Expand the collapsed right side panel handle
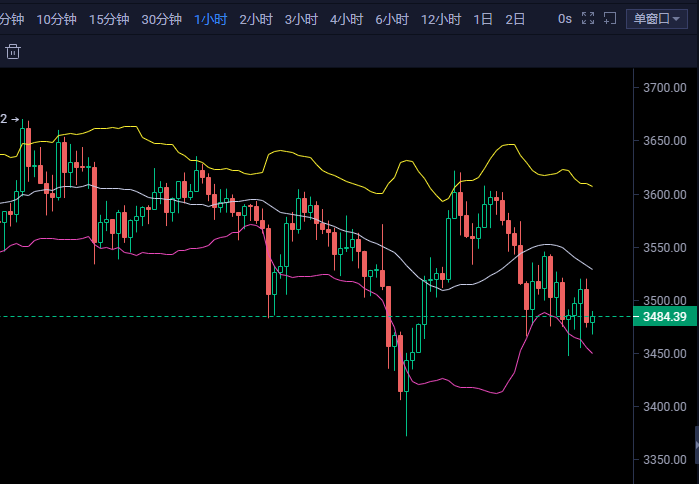The width and height of the screenshot is (699, 484). [x=697, y=445]
